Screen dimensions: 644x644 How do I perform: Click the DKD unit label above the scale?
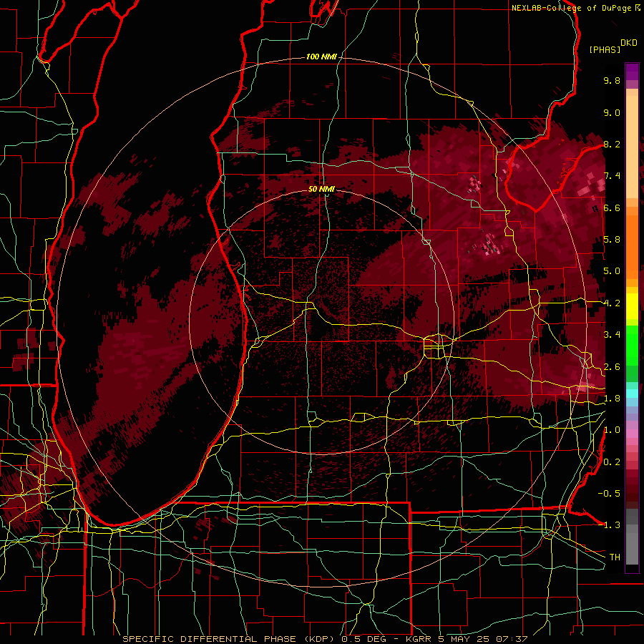629,43
